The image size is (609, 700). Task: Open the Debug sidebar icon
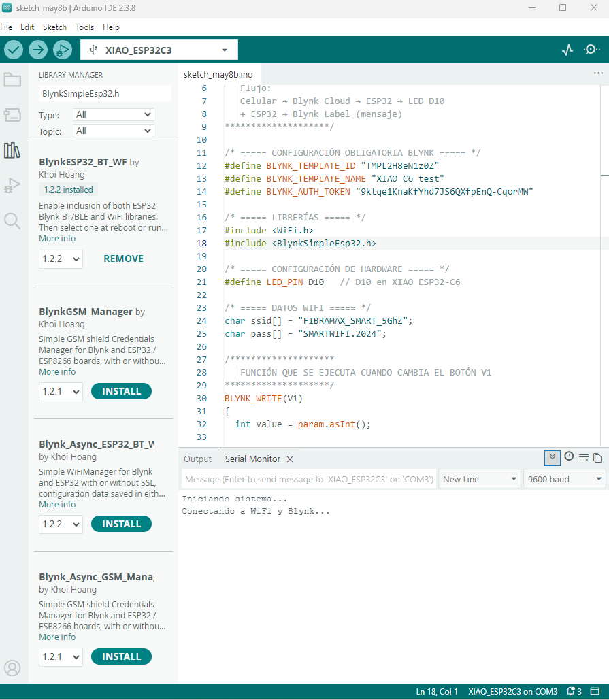point(12,185)
